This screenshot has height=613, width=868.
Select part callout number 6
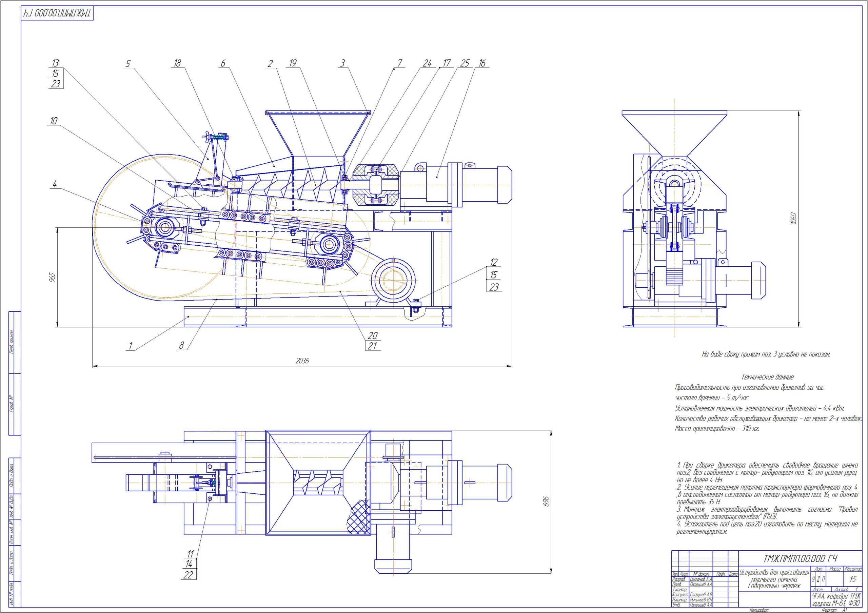(x=223, y=63)
